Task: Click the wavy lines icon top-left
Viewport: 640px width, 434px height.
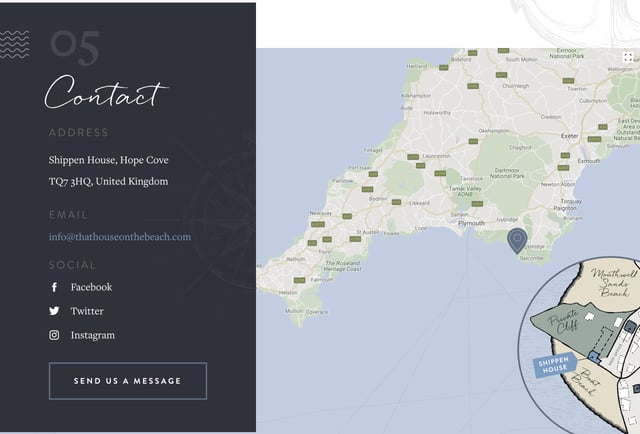Action: (x=14, y=44)
